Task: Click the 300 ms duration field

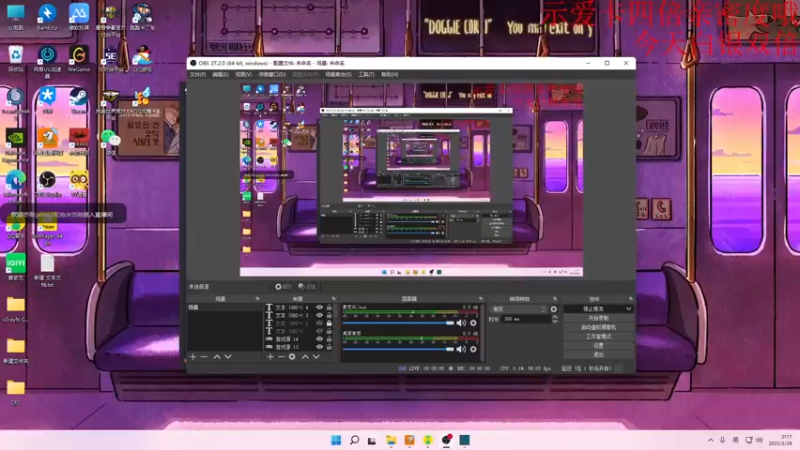Action: click(526, 319)
